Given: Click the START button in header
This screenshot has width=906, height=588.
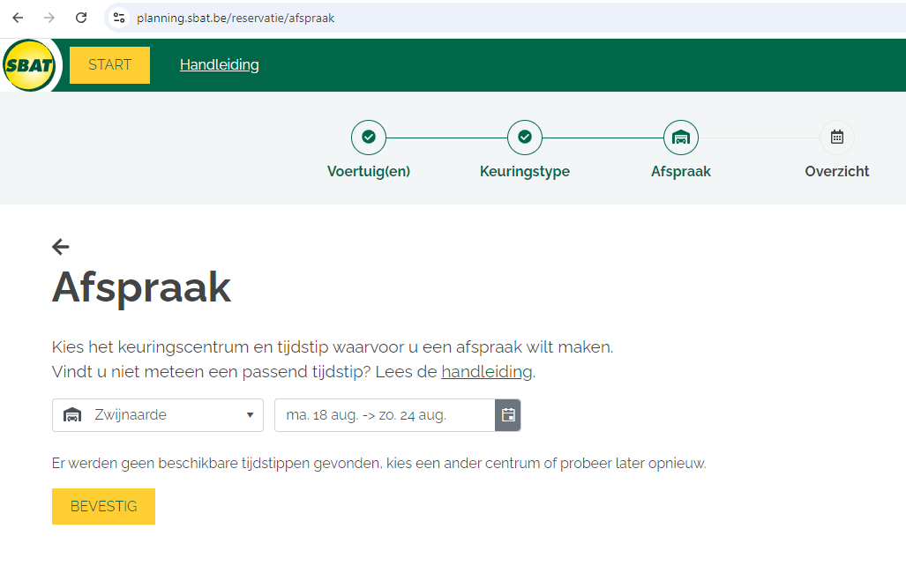Looking at the screenshot, I should (x=109, y=65).
